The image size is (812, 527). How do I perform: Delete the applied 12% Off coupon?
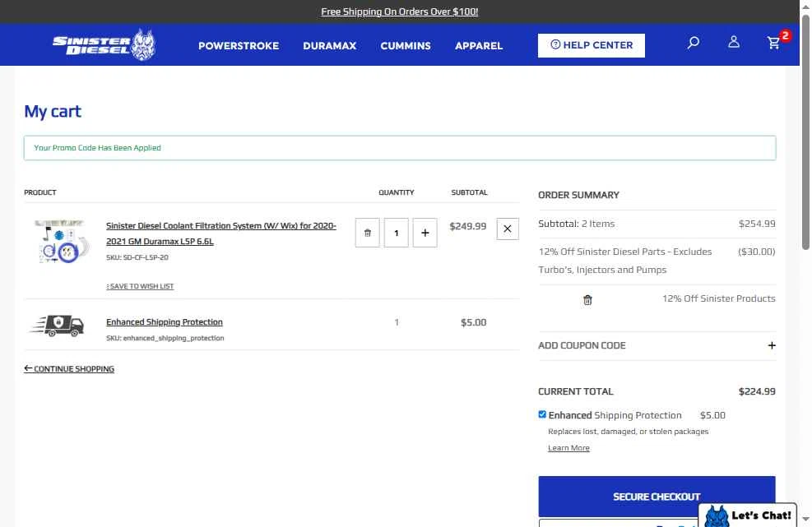[587, 300]
